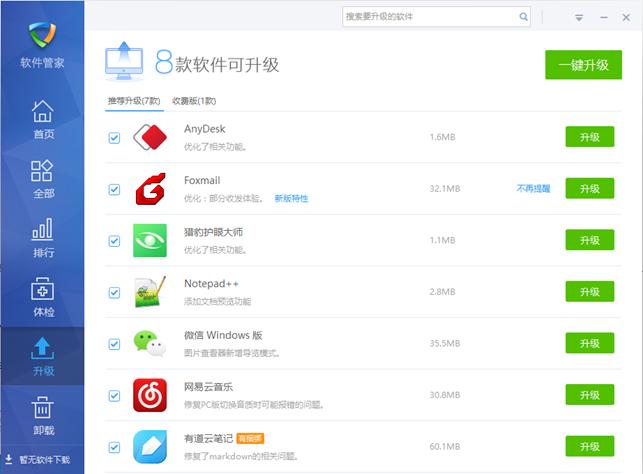The image size is (643, 474).
Task: Open the title bar dropdown menu
Action: click(579, 18)
